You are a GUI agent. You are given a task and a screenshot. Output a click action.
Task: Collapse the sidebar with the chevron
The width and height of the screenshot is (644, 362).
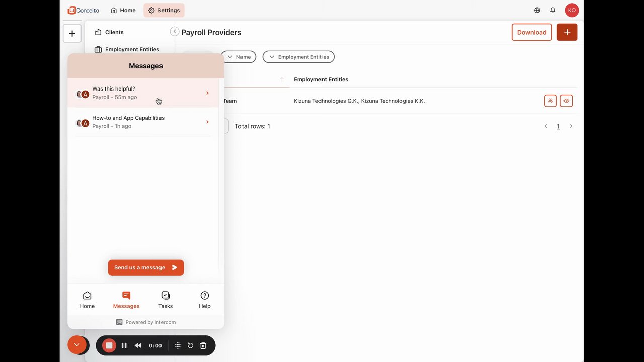175,31
